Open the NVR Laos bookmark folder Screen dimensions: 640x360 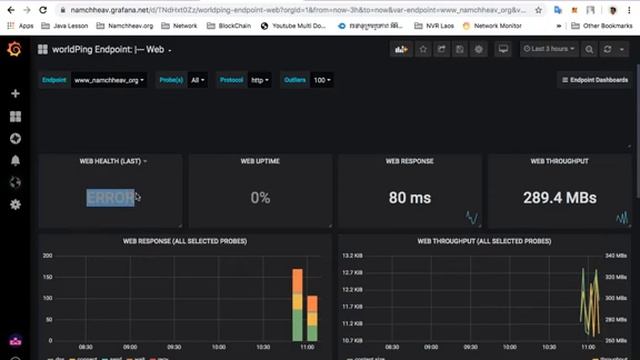click(x=434, y=26)
